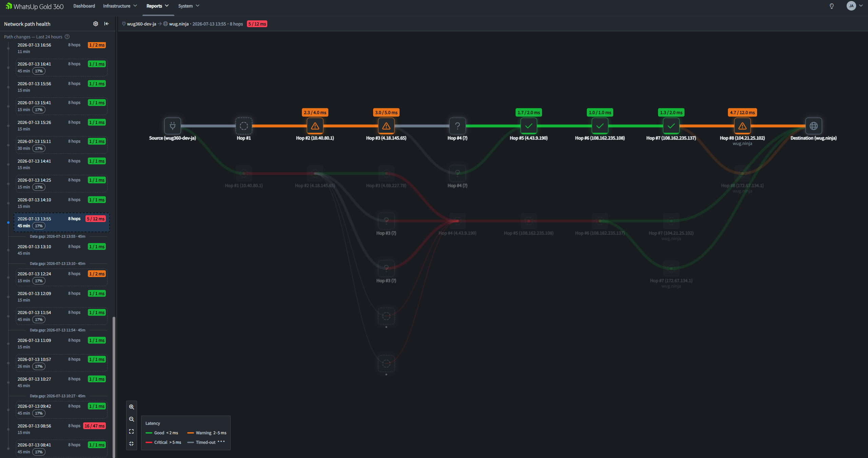Expand the JA user account menu
This screenshot has height=458, width=868.
855,6
